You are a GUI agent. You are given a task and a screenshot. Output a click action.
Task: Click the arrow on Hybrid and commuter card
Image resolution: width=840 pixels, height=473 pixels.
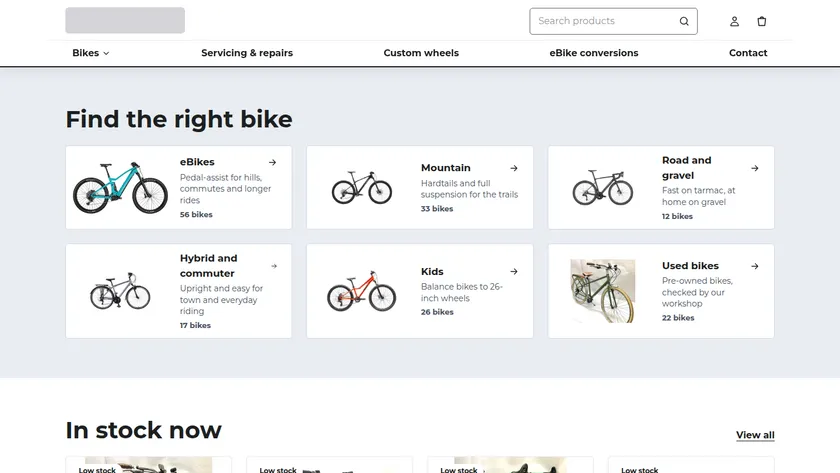274,266
